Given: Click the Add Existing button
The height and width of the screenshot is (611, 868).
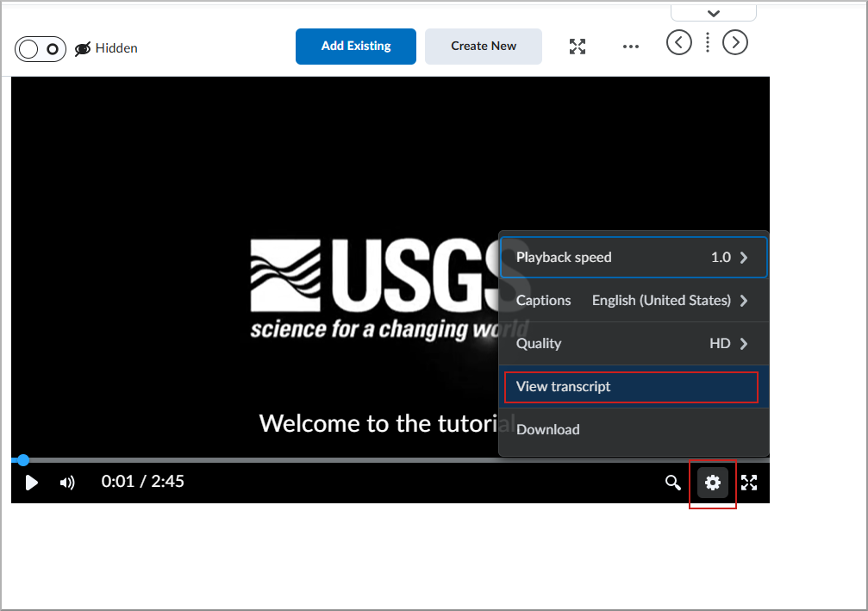Looking at the screenshot, I should (355, 47).
